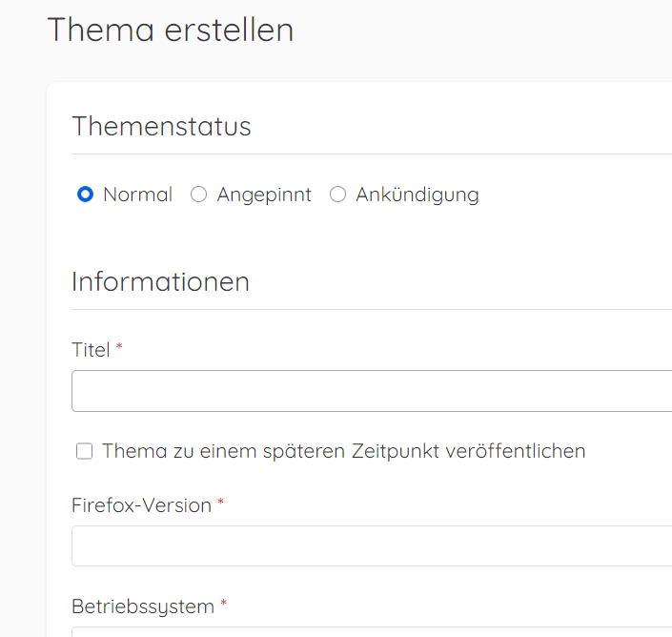672x637 pixels.
Task: Click the red asterisk after Betriebssystem
Action: coord(224,606)
